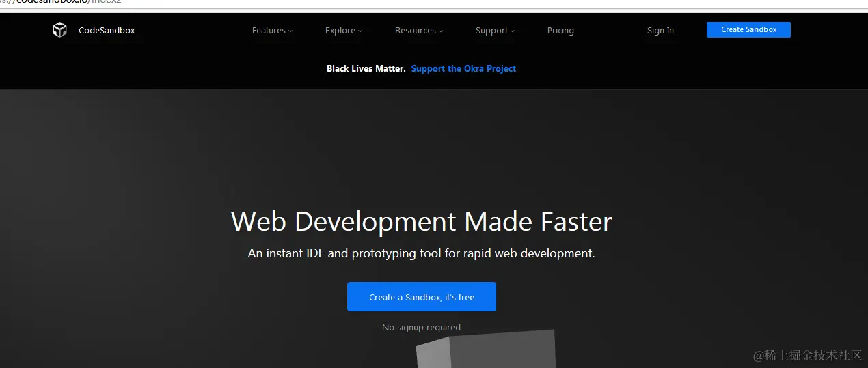
Task: Expand the Features dropdown menu
Action: 272,31
